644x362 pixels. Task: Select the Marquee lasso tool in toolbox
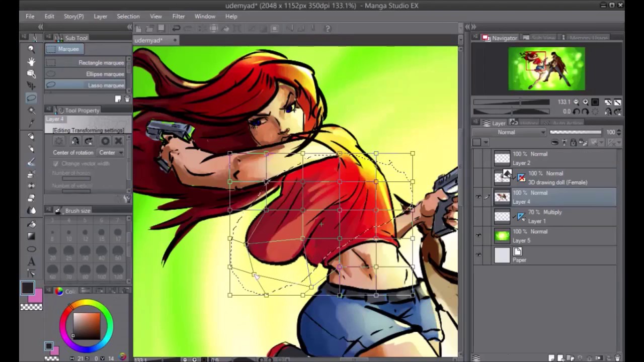pos(31,98)
